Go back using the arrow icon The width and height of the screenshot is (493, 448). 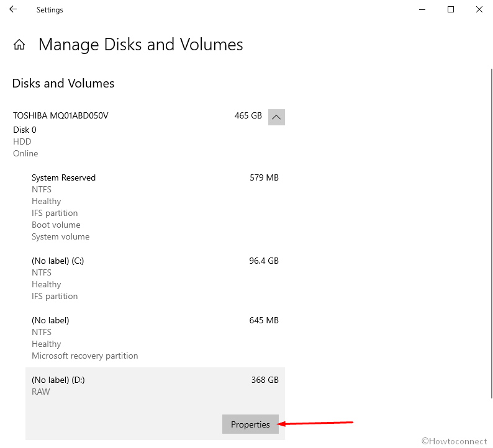13,9
